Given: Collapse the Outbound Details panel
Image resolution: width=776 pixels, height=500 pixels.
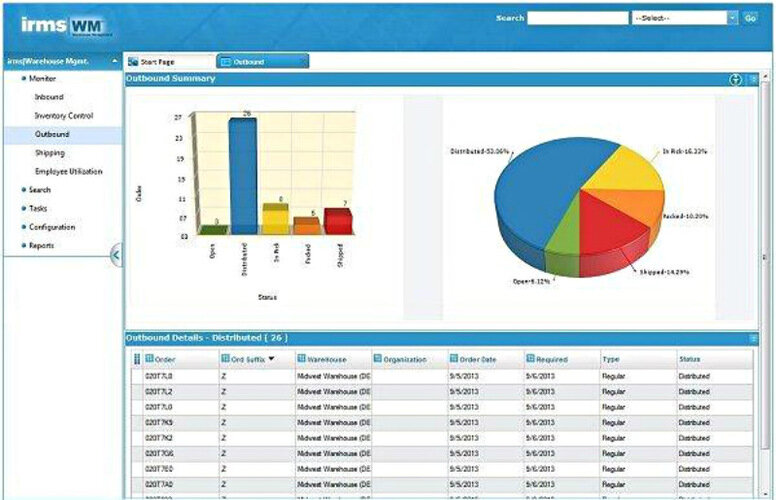Looking at the screenshot, I should pyautogui.click(x=753, y=339).
